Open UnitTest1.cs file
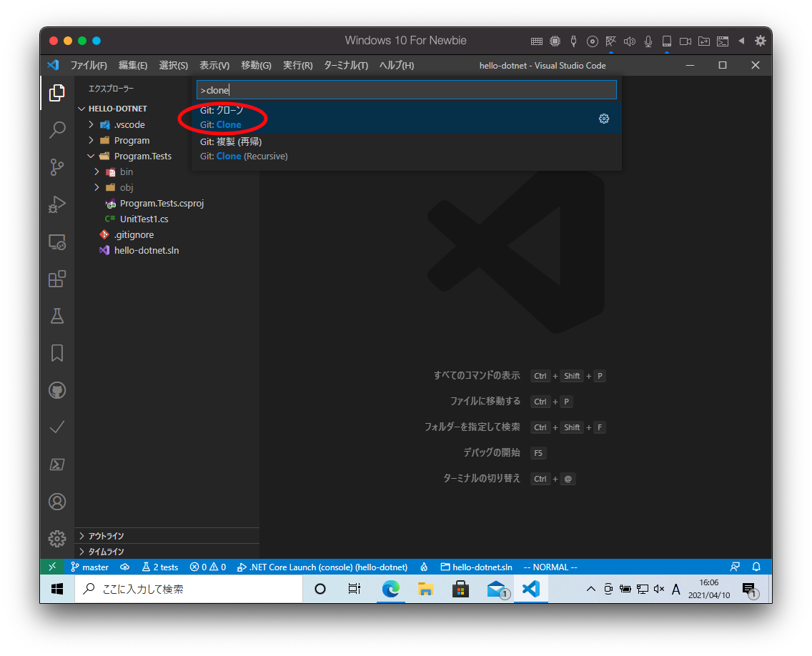Screen dimensions: 812x656 coord(144,219)
